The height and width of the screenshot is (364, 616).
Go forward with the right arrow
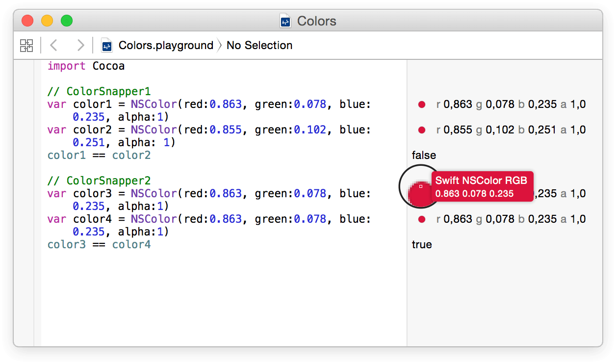pyautogui.click(x=80, y=46)
